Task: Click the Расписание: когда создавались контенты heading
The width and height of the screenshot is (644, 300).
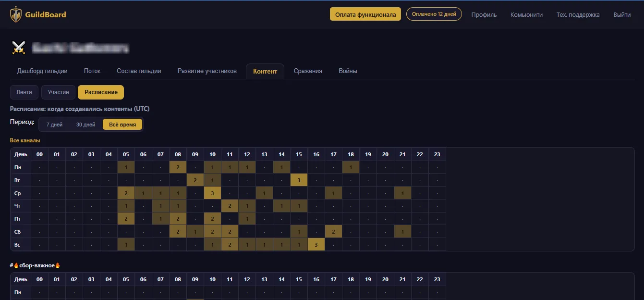Action: tap(80, 109)
